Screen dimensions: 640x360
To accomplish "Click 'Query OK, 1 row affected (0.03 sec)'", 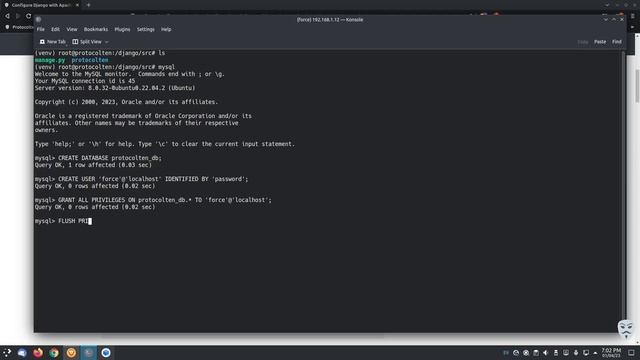I will point(93,165).
